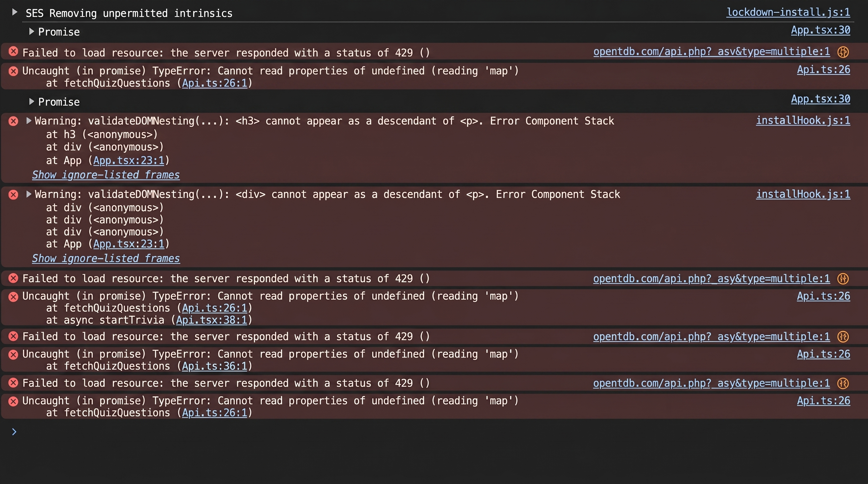The height and width of the screenshot is (484, 868).
Task: Open Api.ts:26 source link beside startTrivia TypeError
Action: 824,296
